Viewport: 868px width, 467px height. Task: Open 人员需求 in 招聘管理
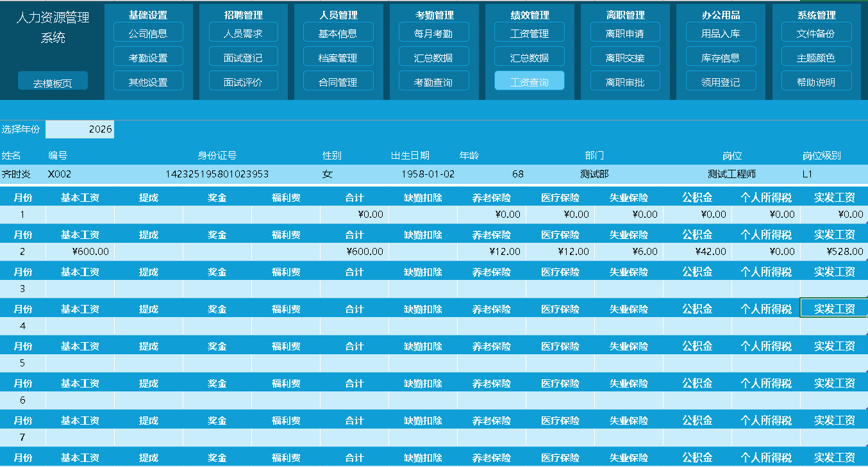coord(243,33)
